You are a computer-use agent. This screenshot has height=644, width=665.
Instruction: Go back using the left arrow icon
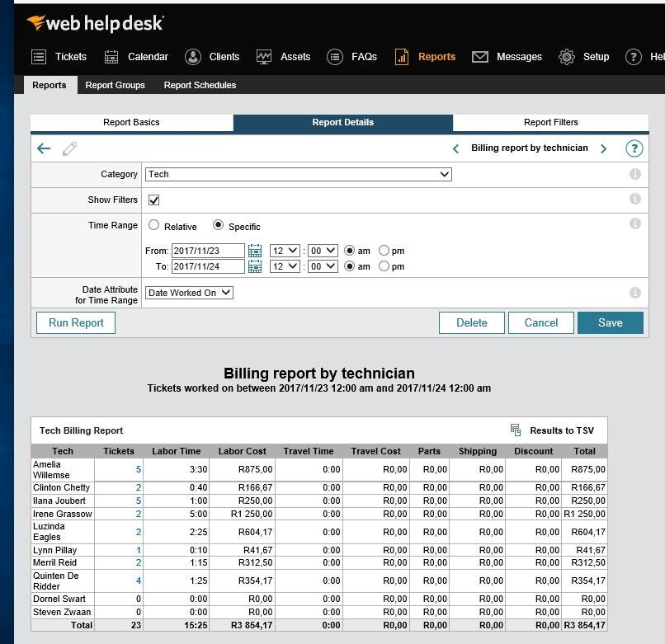(x=44, y=148)
